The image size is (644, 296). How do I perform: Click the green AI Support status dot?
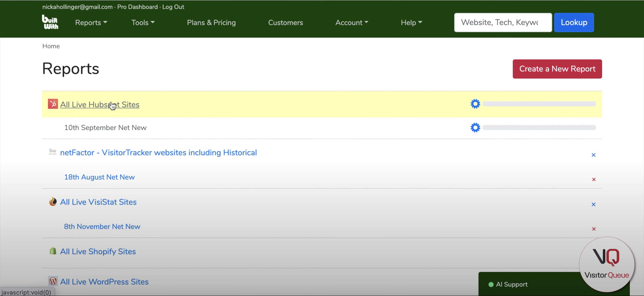(491, 284)
